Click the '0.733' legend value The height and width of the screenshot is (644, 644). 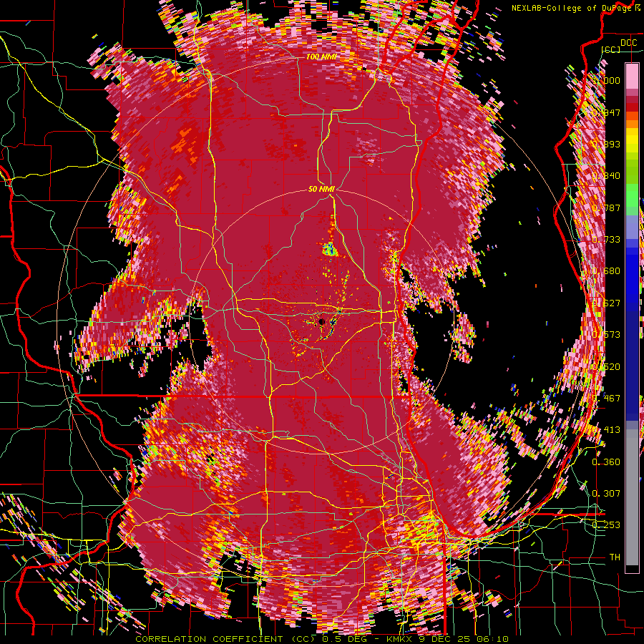click(606, 239)
